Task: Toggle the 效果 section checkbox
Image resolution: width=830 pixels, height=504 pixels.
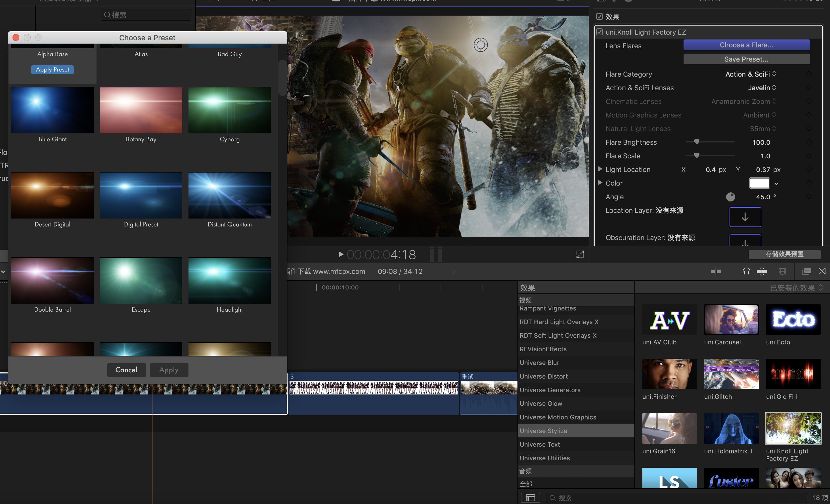Action: [x=599, y=16]
